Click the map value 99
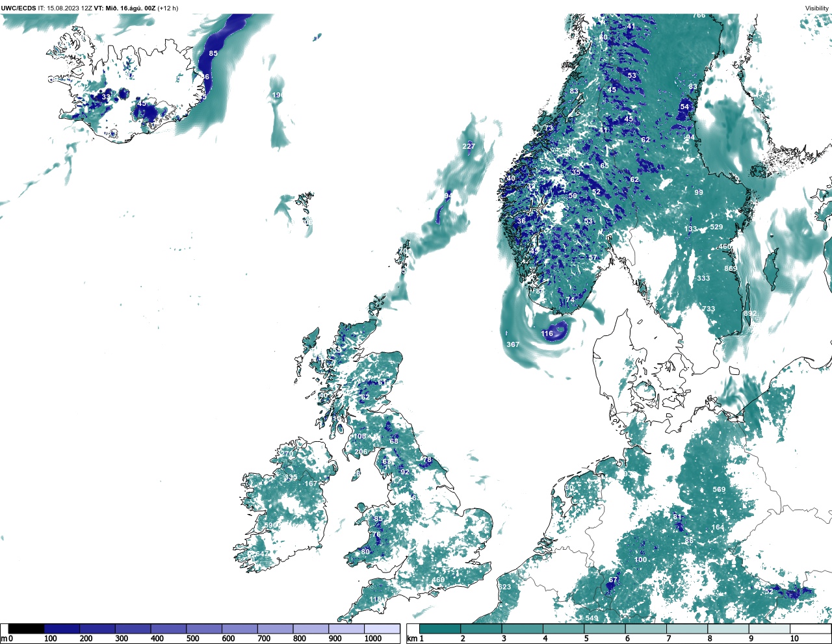 click(x=699, y=192)
